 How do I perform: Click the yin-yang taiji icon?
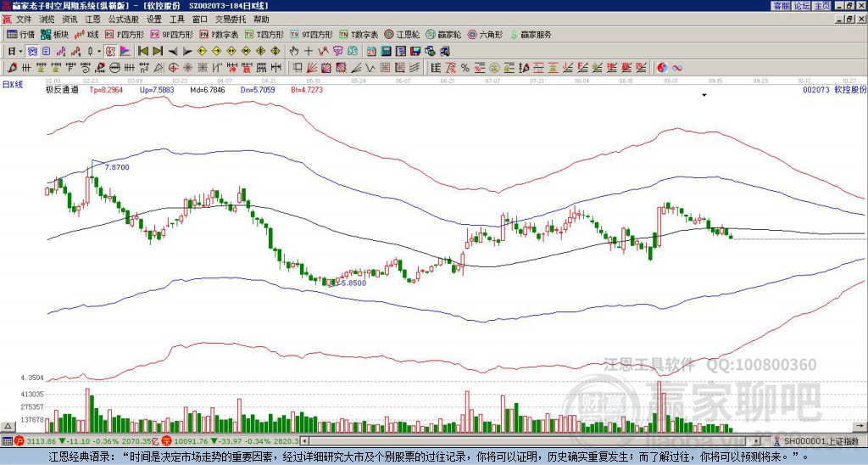(x=662, y=68)
